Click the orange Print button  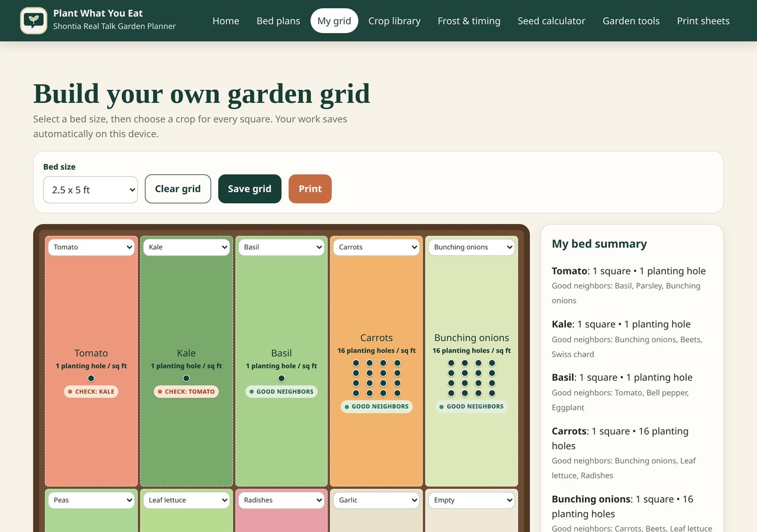click(x=310, y=189)
